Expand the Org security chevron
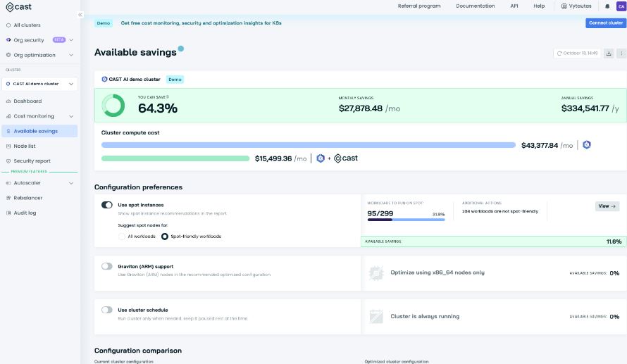627x364 pixels. click(x=71, y=40)
